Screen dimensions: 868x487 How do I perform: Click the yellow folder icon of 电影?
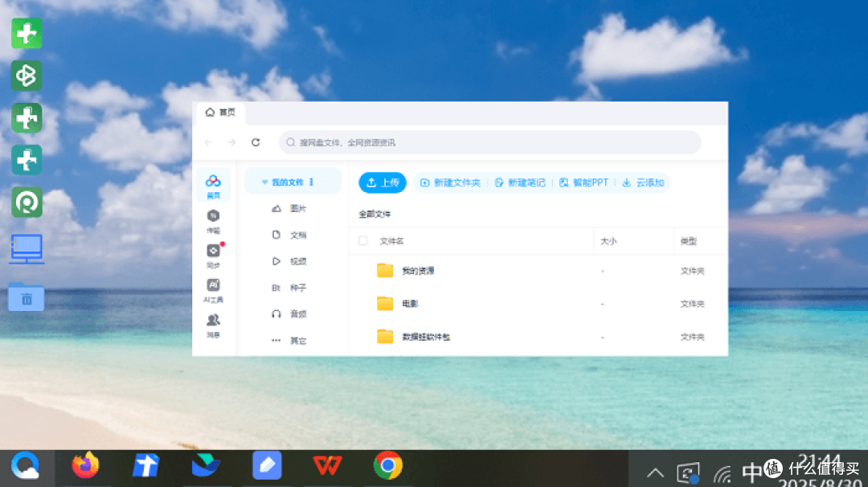(x=385, y=303)
